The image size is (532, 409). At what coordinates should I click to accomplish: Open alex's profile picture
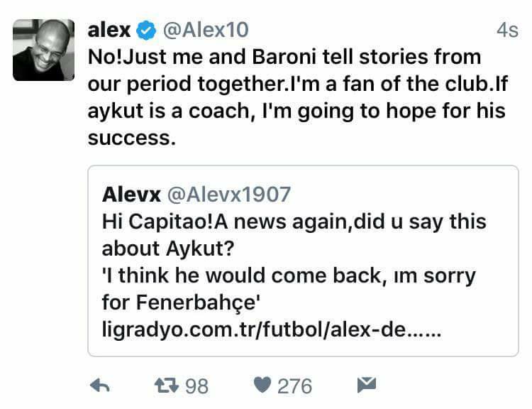[x=43, y=50]
